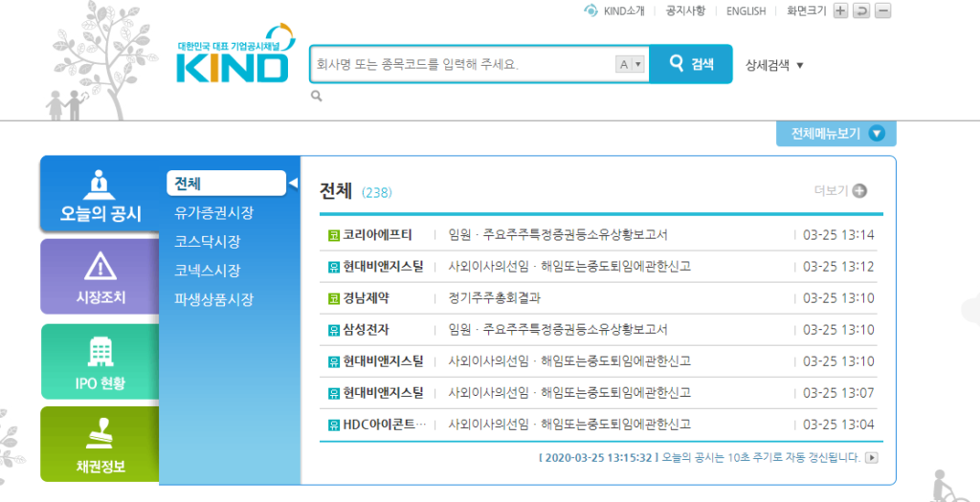The height and width of the screenshot is (502, 980).
Task: Open 삼성전자 company link
Action: point(366,330)
